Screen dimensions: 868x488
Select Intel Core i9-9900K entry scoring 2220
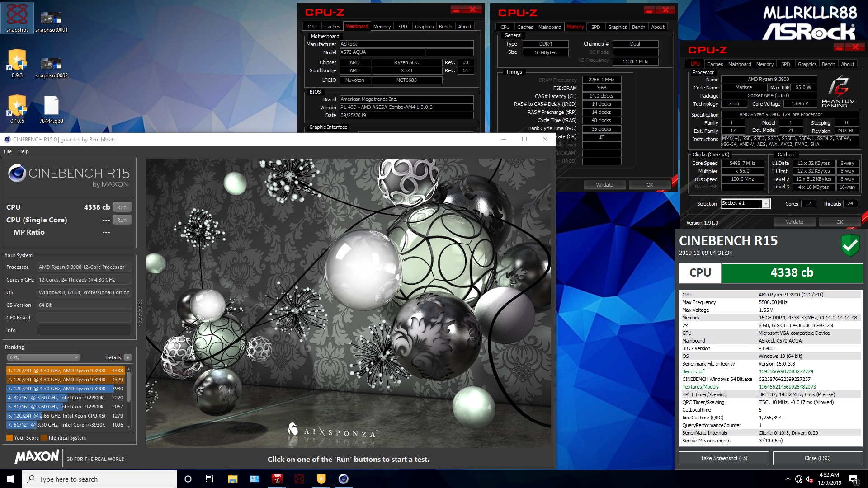pos(66,398)
